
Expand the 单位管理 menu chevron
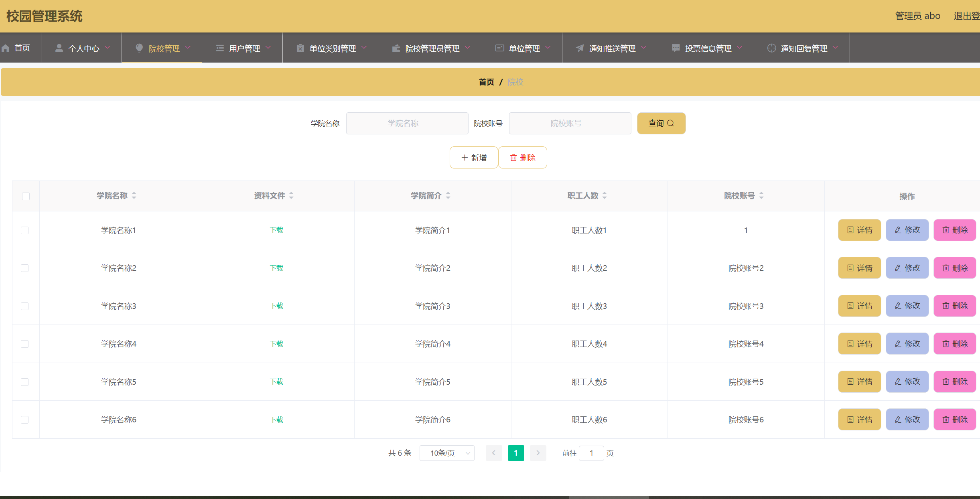pyautogui.click(x=548, y=48)
